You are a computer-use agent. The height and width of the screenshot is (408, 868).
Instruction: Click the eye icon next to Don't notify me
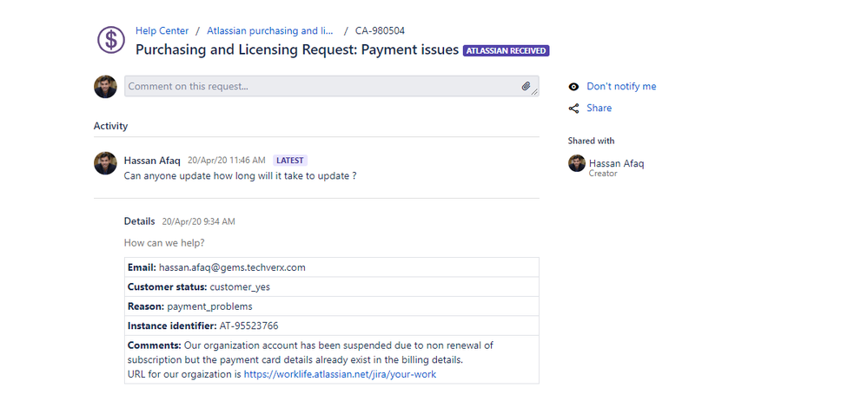pos(573,87)
